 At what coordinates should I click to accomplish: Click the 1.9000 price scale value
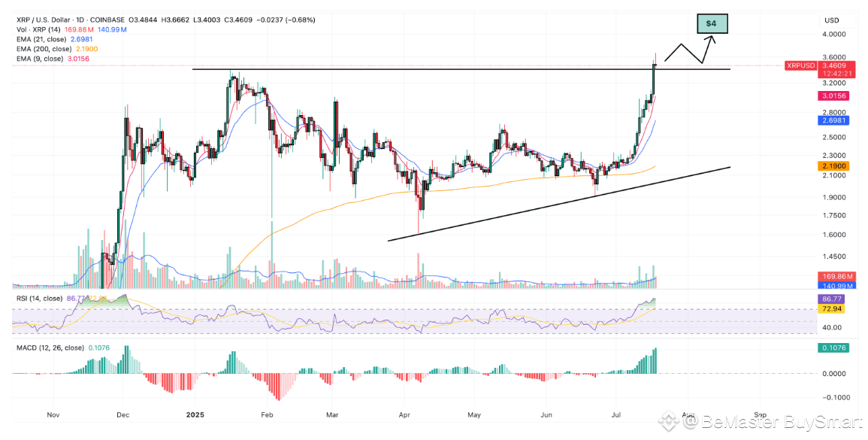pyautogui.click(x=835, y=197)
